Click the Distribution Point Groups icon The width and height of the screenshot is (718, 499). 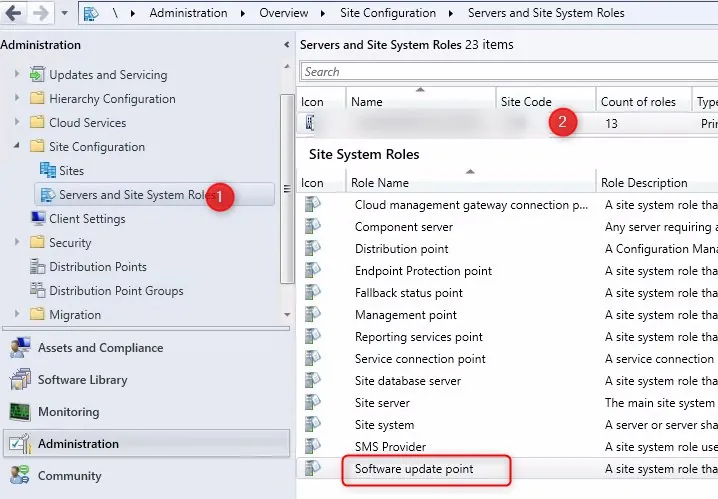pos(38,291)
